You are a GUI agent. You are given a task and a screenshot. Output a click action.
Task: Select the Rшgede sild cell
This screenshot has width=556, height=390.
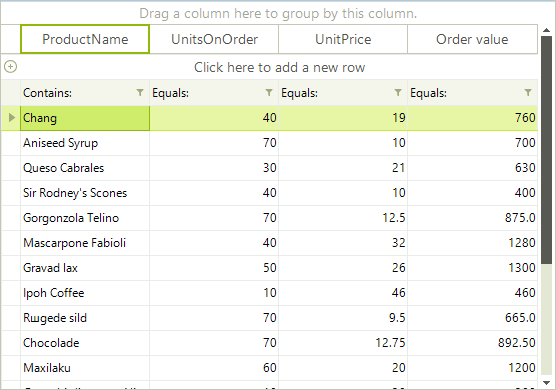(x=85, y=318)
